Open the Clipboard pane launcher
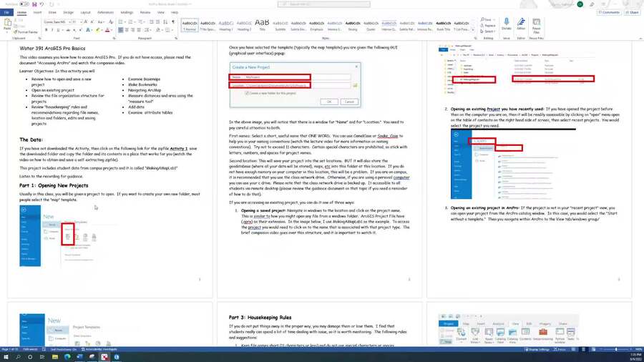644x362 pixels. [39, 38]
